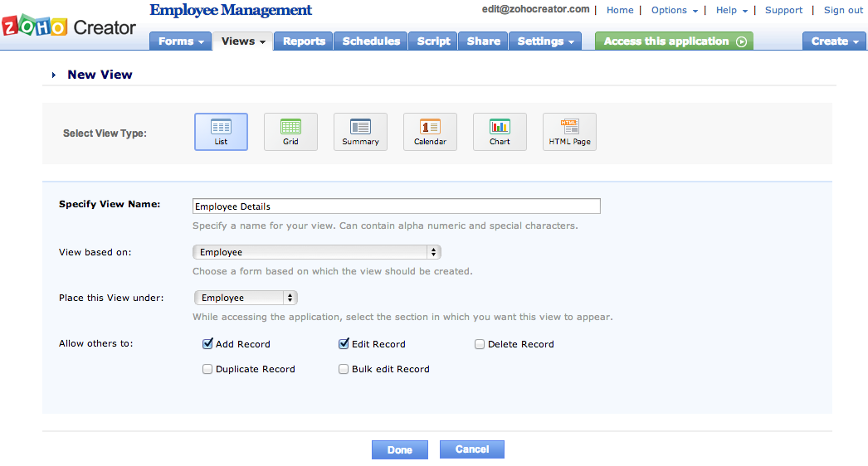This screenshot has height=466, width=868.
Task: Click the Sign out link
Action: (x=843, y=10)
